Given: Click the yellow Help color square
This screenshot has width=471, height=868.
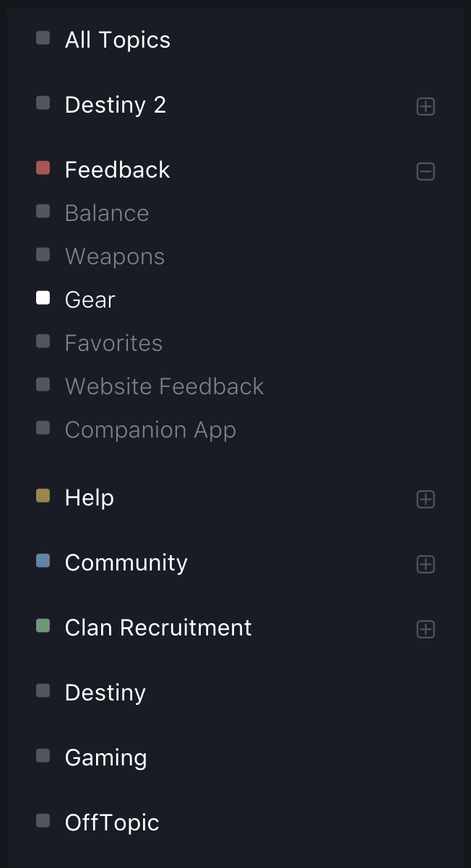Looking at the screenshot, I should click(43, 496).
